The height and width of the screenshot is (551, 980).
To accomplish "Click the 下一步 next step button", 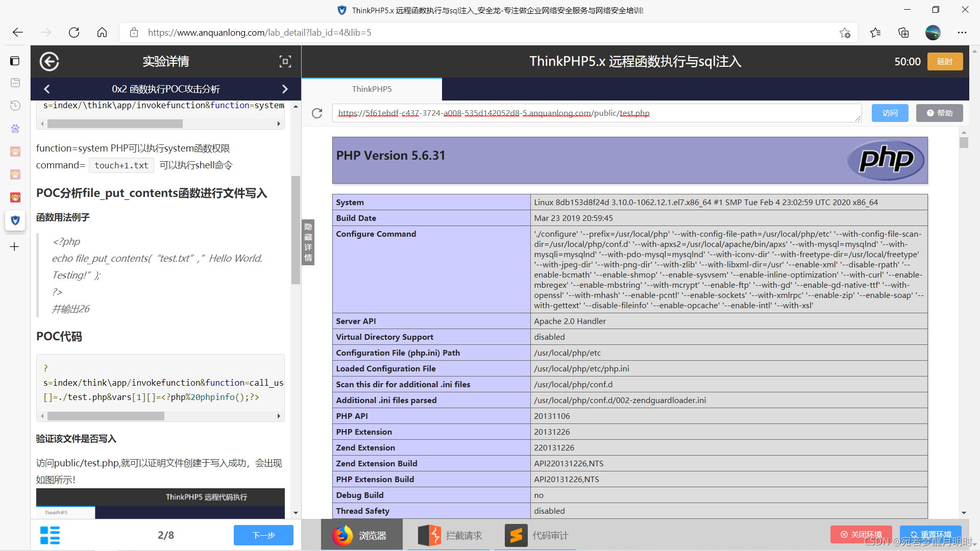I will pos(263,535).
